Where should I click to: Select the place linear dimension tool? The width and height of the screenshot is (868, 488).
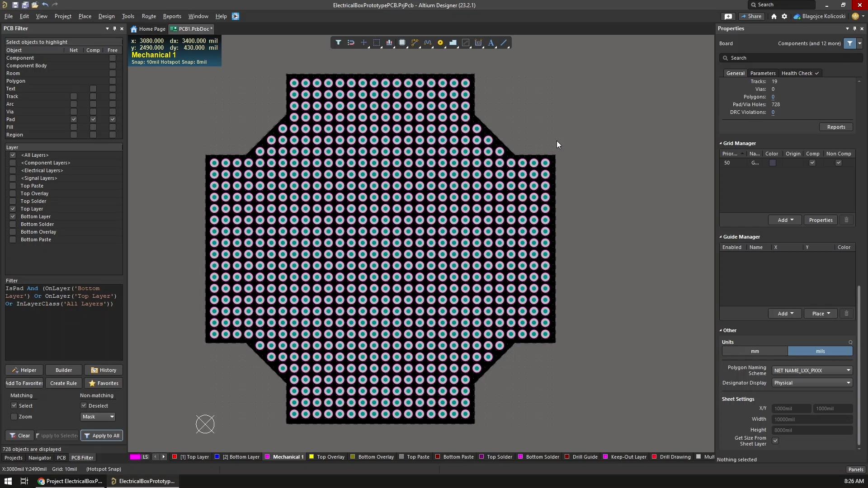coord(478,42)
